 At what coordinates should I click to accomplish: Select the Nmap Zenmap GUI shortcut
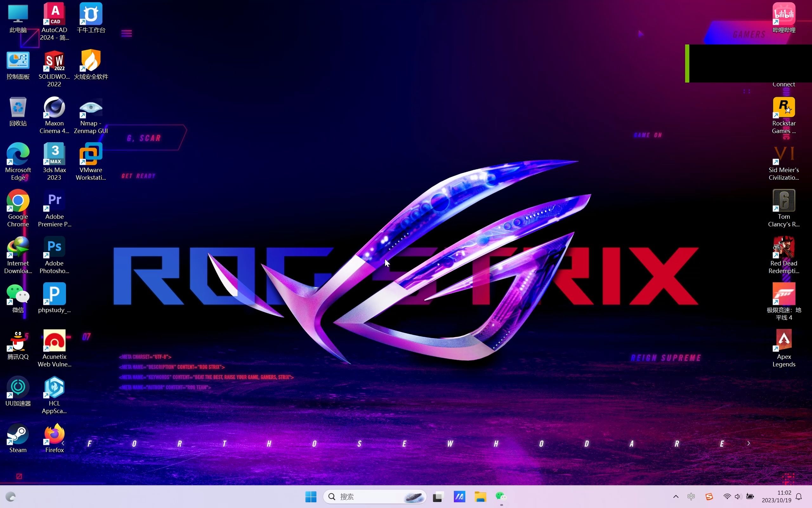91,115
